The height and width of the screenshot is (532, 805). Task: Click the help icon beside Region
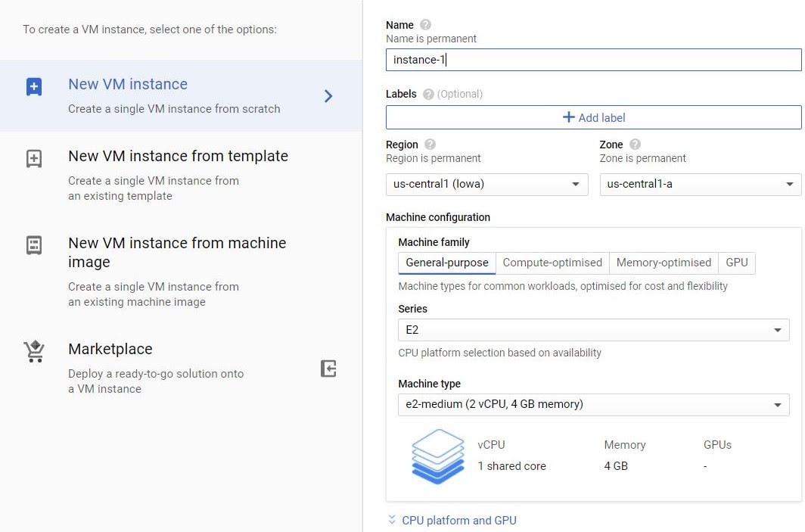[430, 144]
